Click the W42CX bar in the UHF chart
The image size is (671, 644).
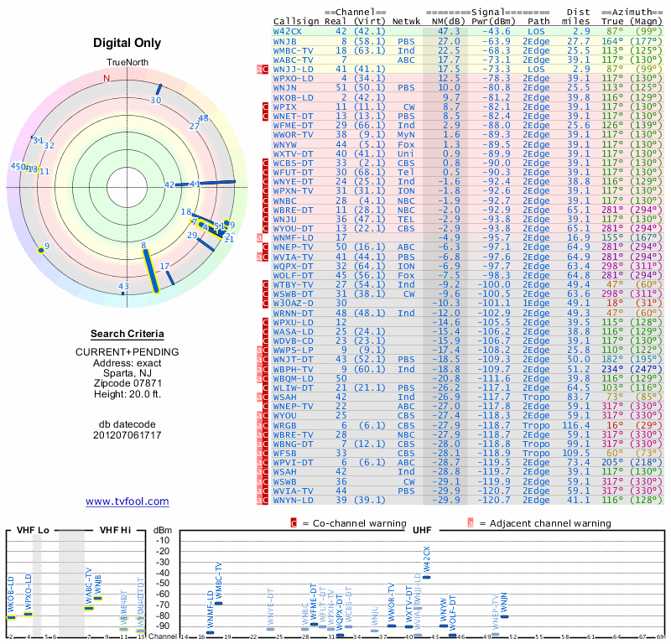tap(427, 577)
